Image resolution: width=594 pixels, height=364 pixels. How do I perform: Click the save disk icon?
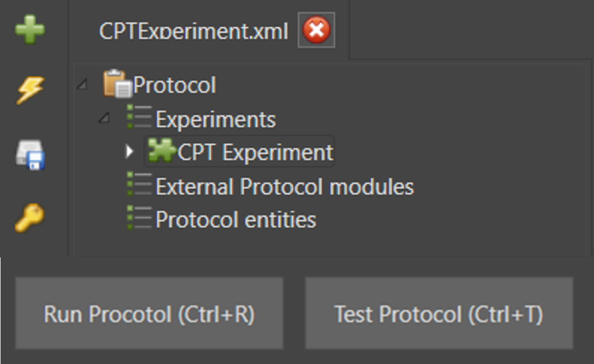point(30,155)
